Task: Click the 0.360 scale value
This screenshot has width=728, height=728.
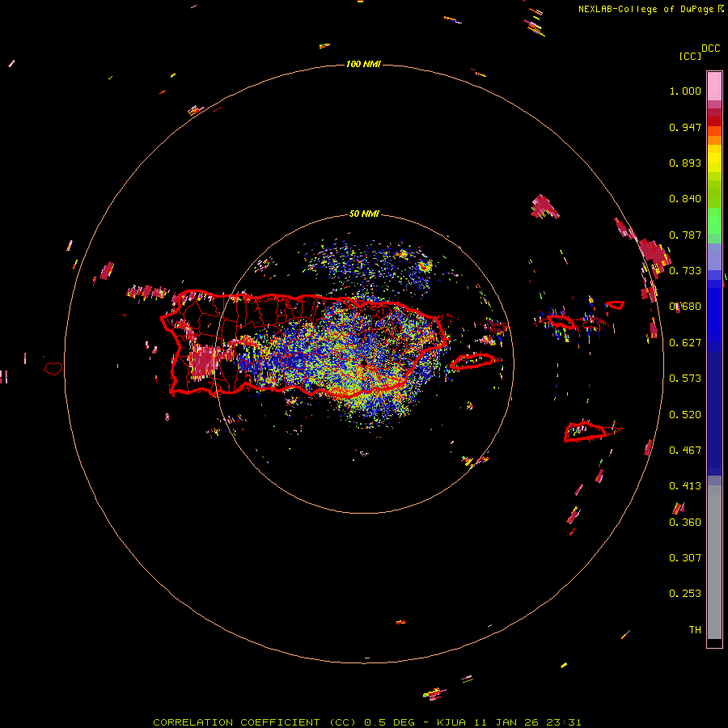Action: pyautogui.click(x=685, y=523)
